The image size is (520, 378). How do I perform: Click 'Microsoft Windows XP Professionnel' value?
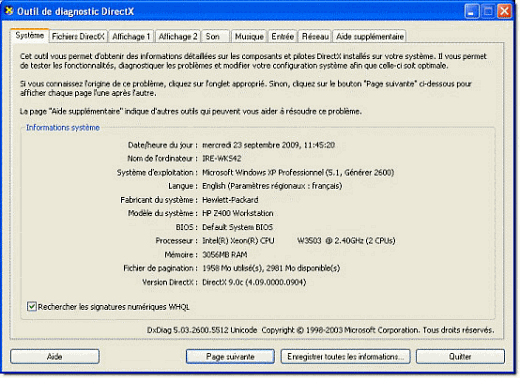263,173
